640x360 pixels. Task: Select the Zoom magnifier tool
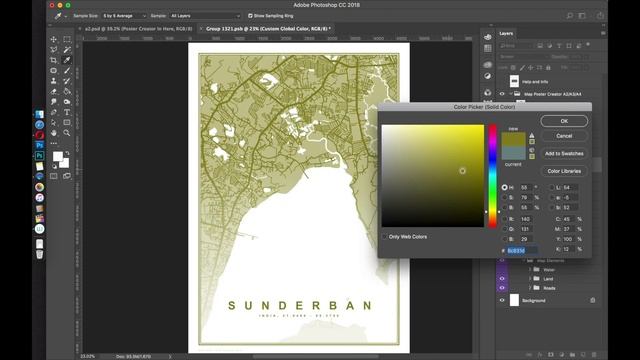pos(67,133)
